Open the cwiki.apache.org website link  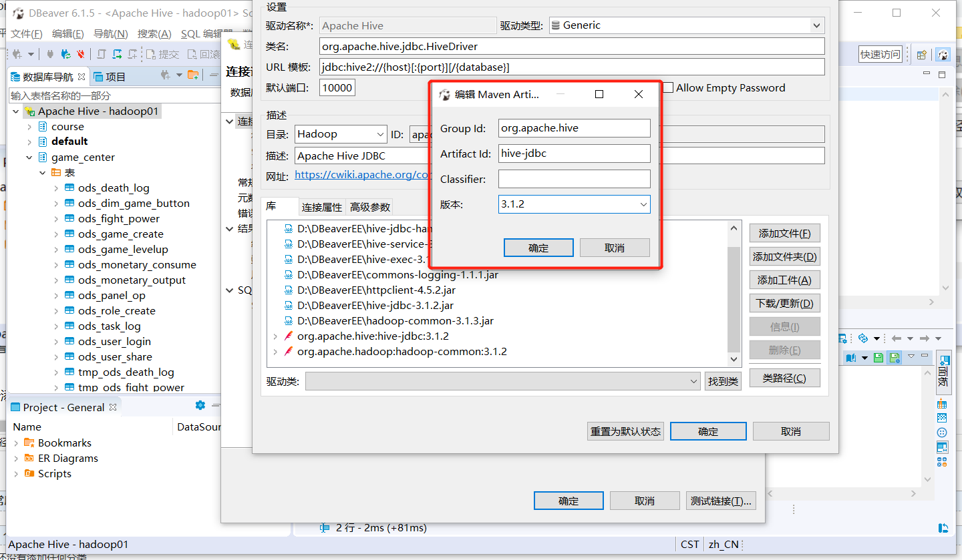pos(363,175)
